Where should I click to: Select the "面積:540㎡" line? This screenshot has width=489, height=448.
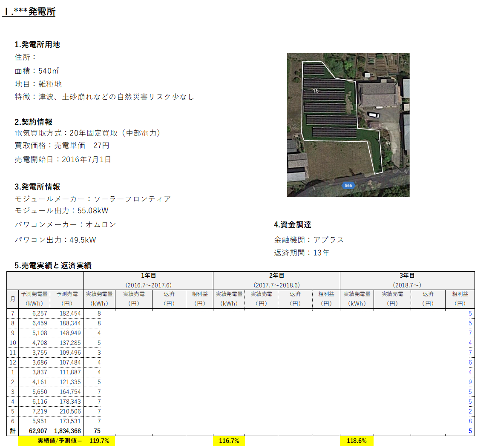point(37,71)
